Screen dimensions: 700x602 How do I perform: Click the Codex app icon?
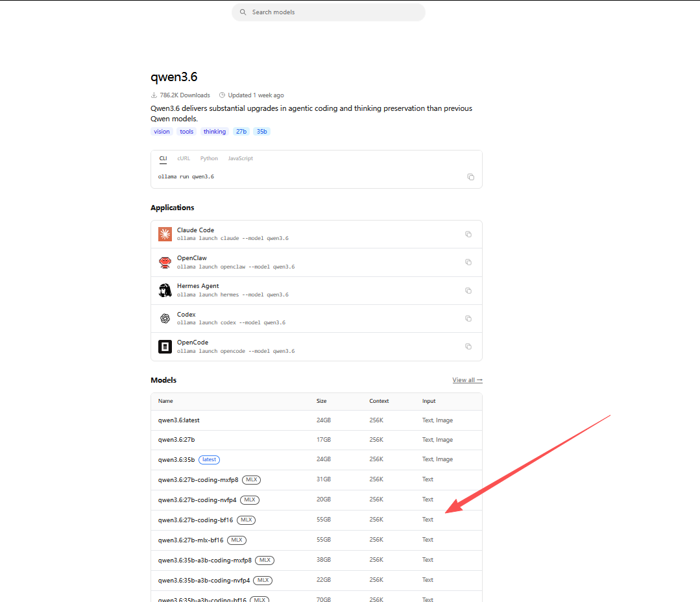coord(165,318)
